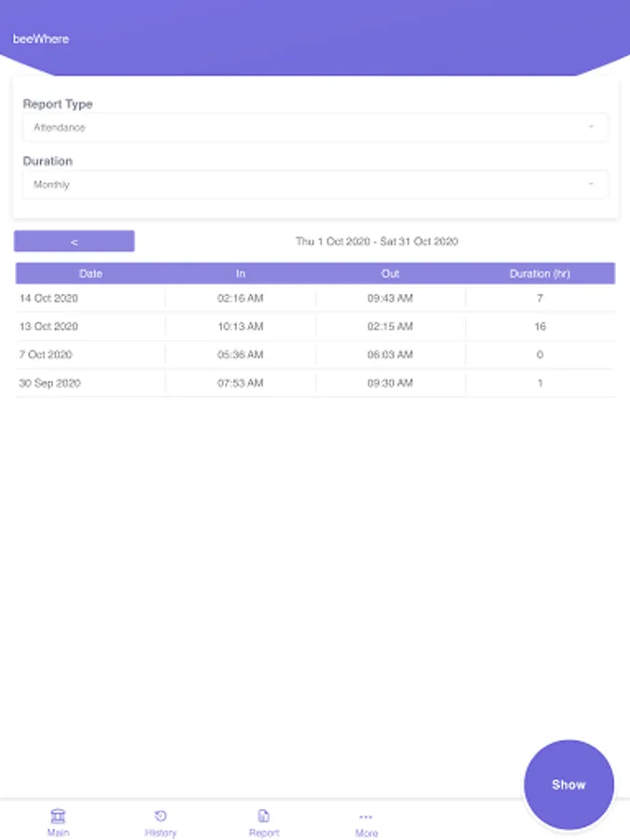Open the Main tab building icon

pyautogui.click(x=58, y=816)
